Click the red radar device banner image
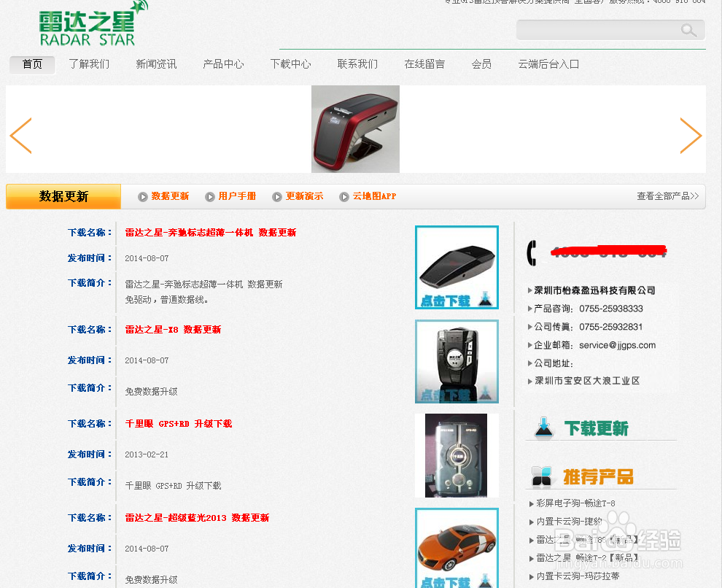Screen dimensions: 722x588 click(355, 129)
